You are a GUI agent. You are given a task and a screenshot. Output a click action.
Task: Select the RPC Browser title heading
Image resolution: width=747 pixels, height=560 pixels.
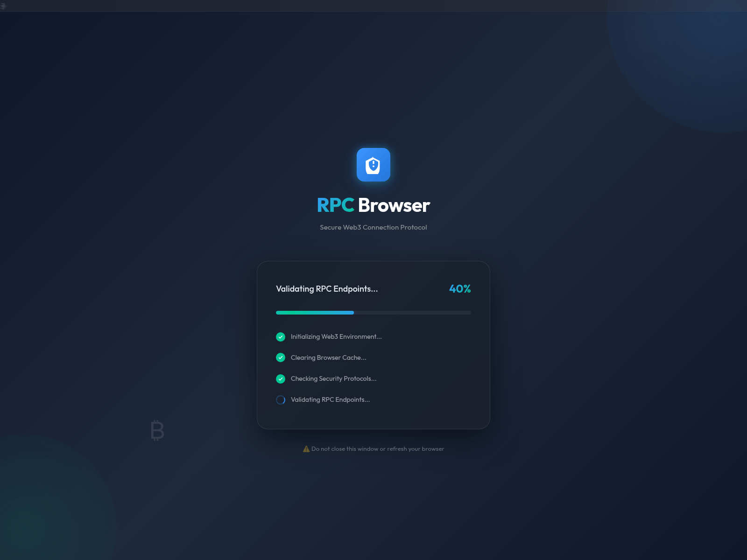pyautogui.click(x=373, y=205)
